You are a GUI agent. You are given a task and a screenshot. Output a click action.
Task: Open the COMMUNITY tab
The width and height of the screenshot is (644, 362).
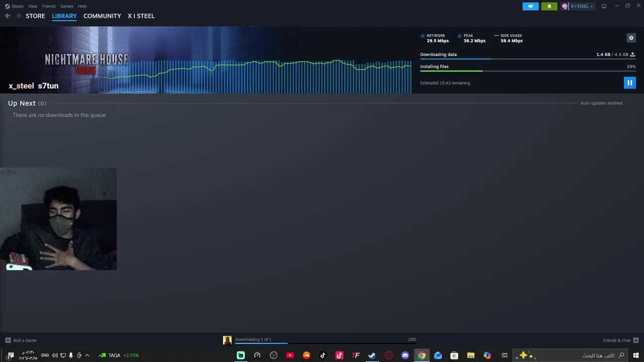(x=102, y=16)
